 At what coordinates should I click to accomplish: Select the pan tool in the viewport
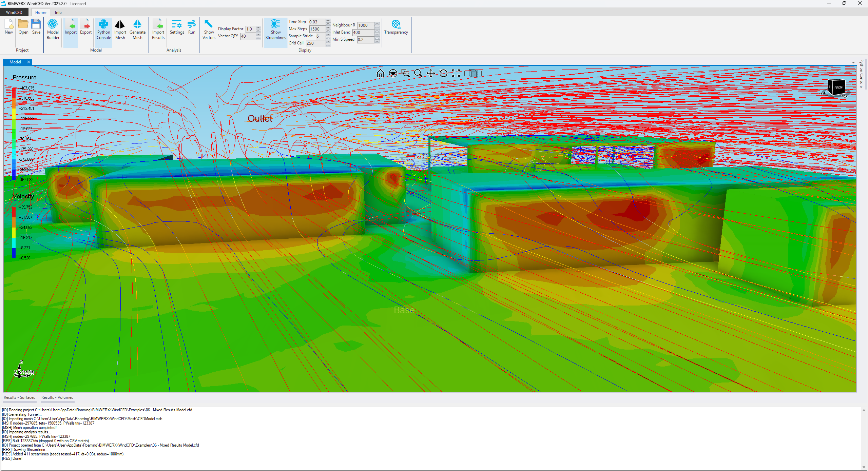tap(430, 73)
